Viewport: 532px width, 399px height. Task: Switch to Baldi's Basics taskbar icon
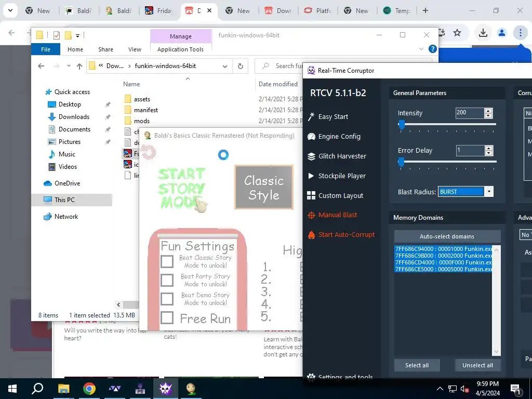coord(191,389)
